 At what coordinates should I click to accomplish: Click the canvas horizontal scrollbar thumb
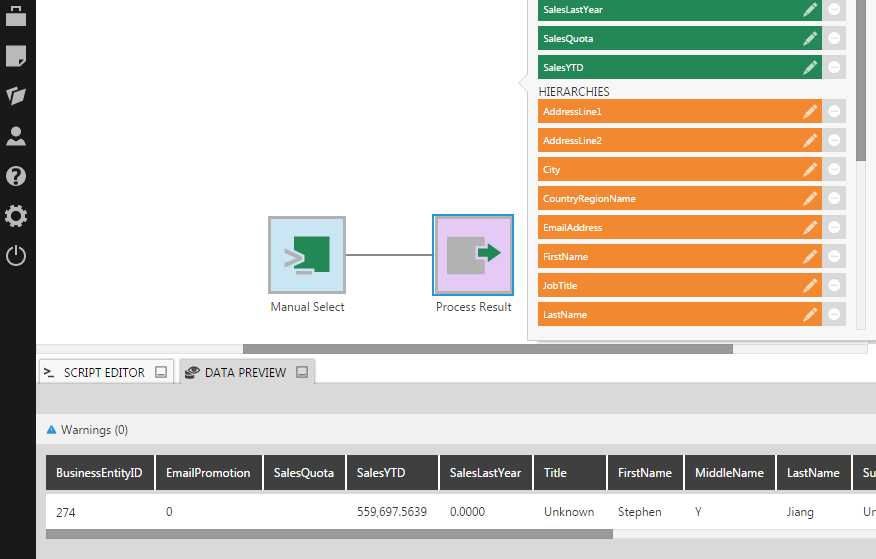(488, 349)
